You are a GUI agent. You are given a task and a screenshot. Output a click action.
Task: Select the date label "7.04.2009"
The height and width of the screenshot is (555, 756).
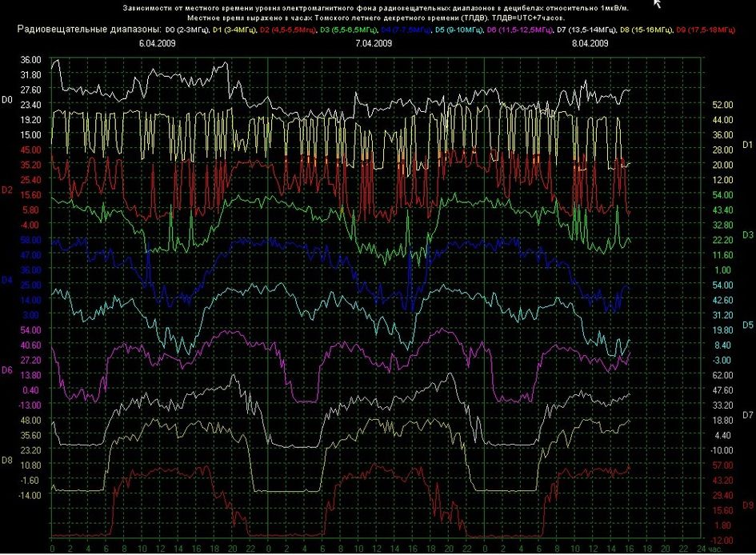click(x=374, y=43)
